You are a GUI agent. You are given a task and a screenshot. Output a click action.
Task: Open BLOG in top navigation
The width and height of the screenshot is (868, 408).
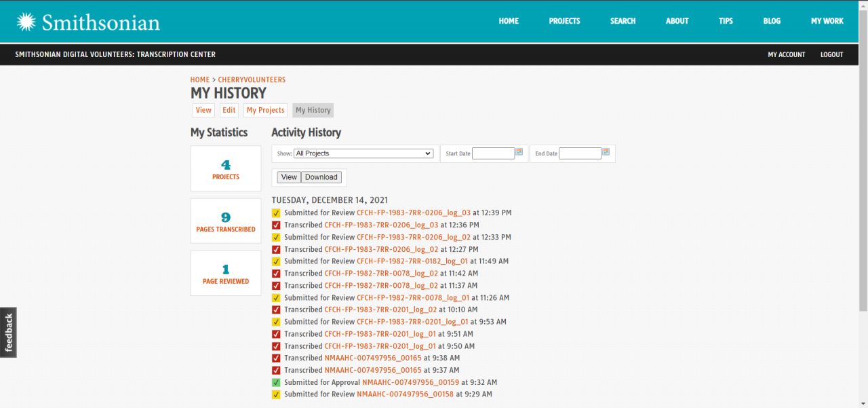click(772, 21)
